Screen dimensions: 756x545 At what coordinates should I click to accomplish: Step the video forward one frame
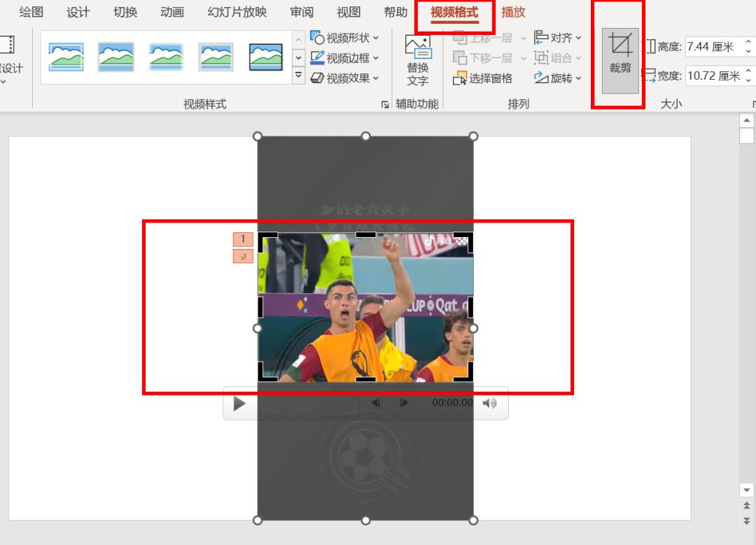[x=404, y=403]
